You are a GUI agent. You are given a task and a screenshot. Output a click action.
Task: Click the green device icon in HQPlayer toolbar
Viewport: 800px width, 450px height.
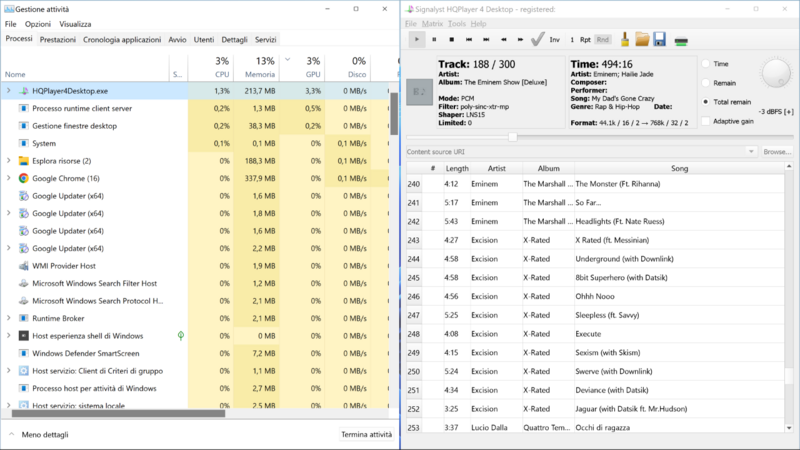click(x=681, y=41)
